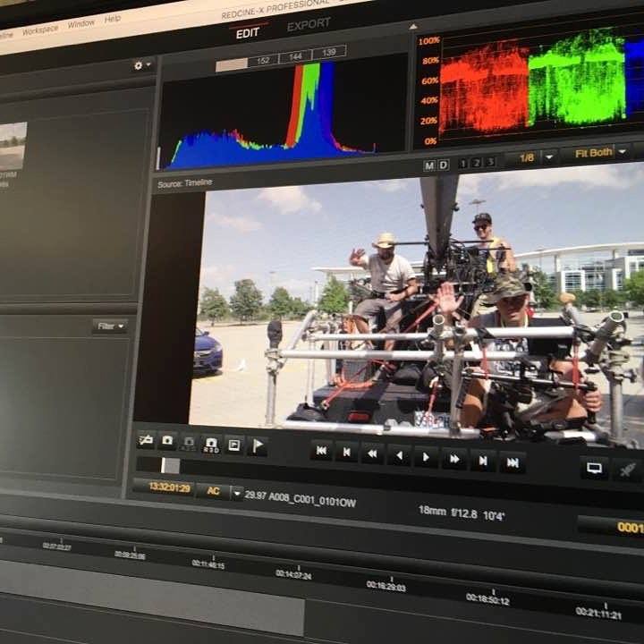Play the clip in reverse
The height and width of the screenshot is (644, 644).
pyautogui.click(x=399, y=455)
